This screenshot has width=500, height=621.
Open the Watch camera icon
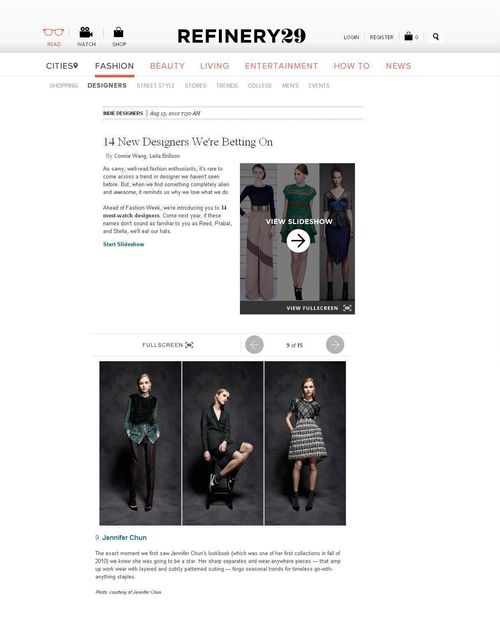pos(86,32)
